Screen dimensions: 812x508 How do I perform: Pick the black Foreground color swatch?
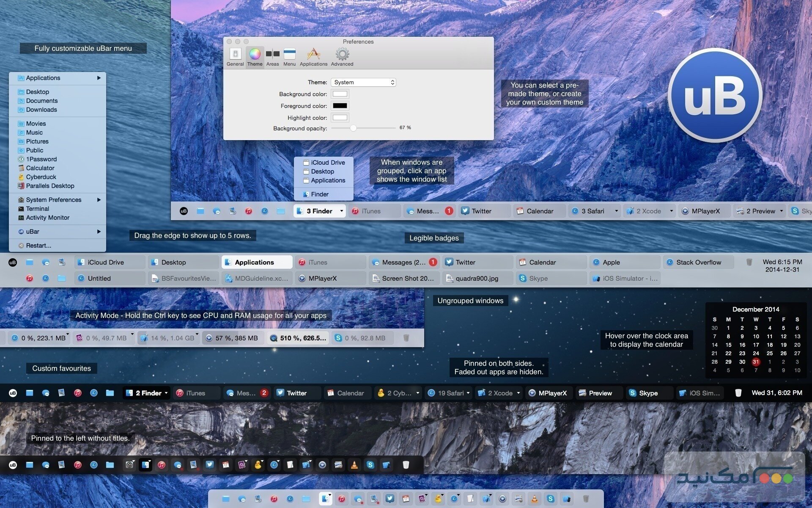pyautogui.click(x=340, y=106)
